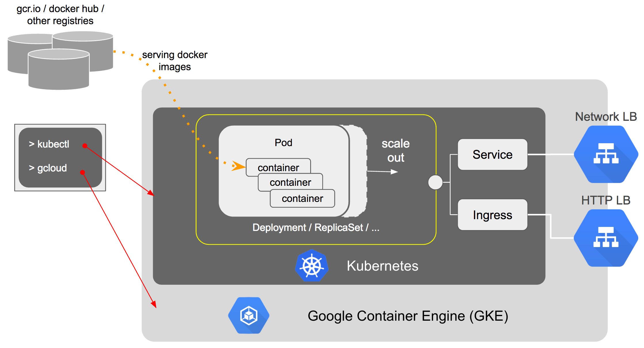This screenshot has width=644, height=348.
Task: Click the Deployment / ReplicaSet label
Action: tap(316, 227)
